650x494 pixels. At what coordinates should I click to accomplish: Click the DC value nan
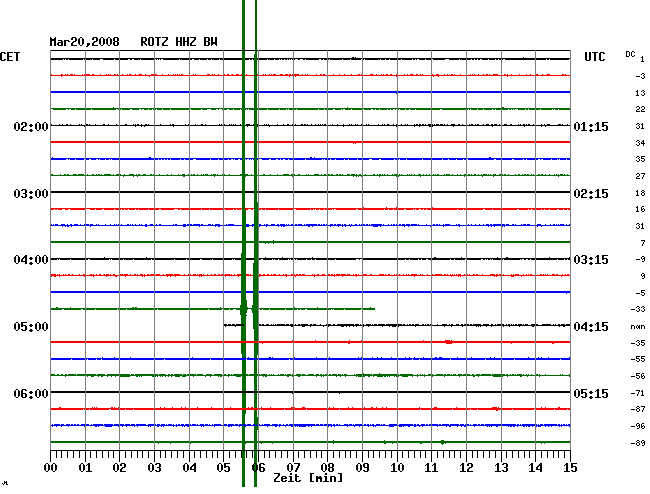(x=638, y=327)
